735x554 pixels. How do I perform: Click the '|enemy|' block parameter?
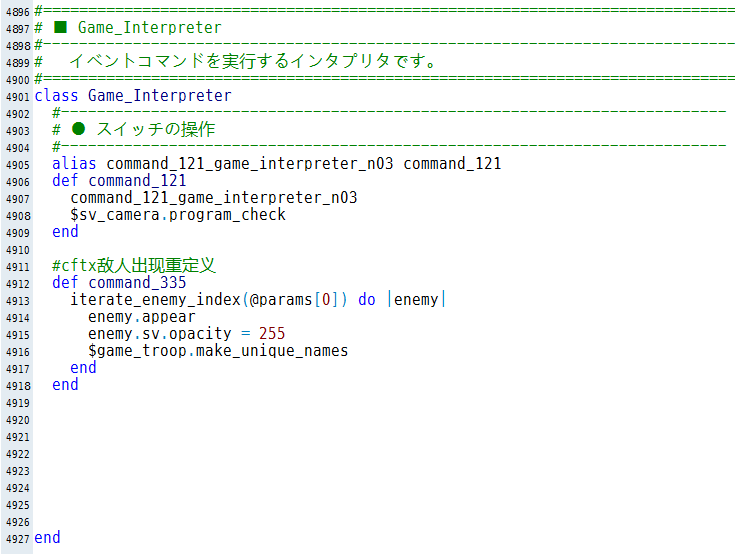pos(417,299)
